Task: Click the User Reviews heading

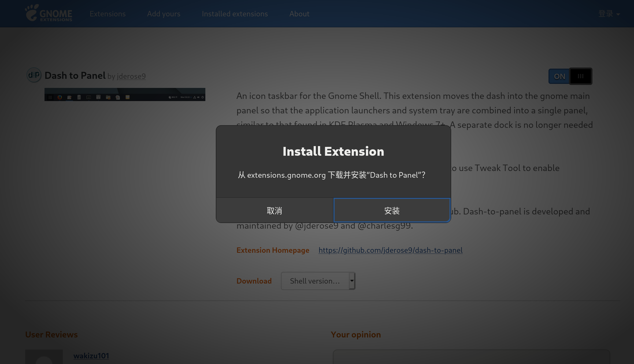Action: coord(51,335)
